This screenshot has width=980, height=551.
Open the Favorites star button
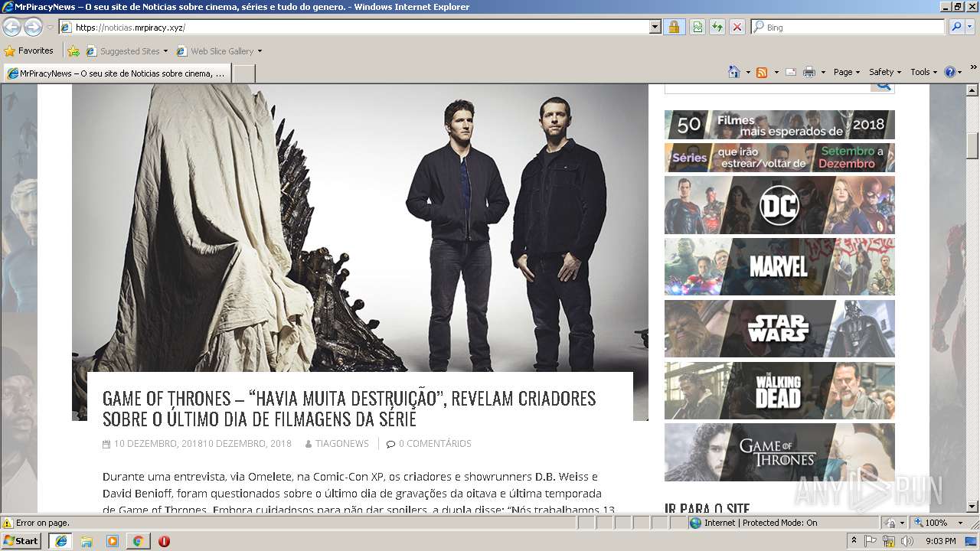(28, 51)
